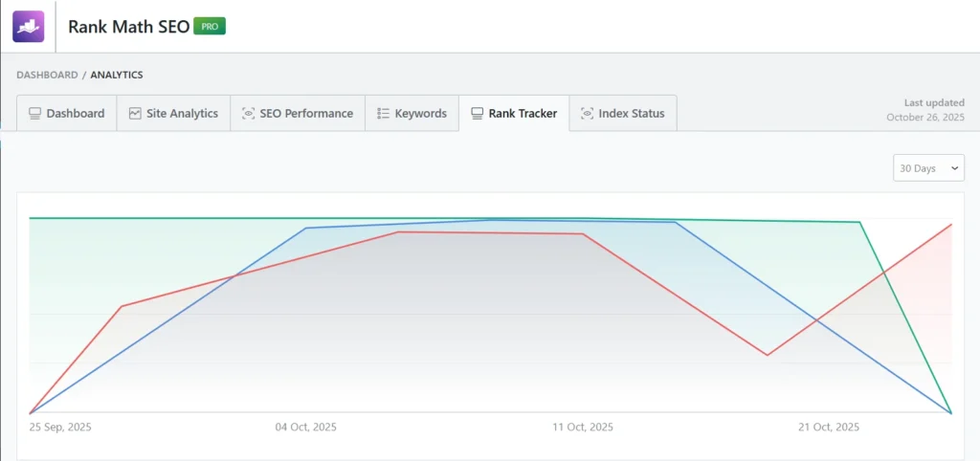Viewport: 980px width, 461px height.
Task: Click the red line's lowest dip point
Action: 767,356
